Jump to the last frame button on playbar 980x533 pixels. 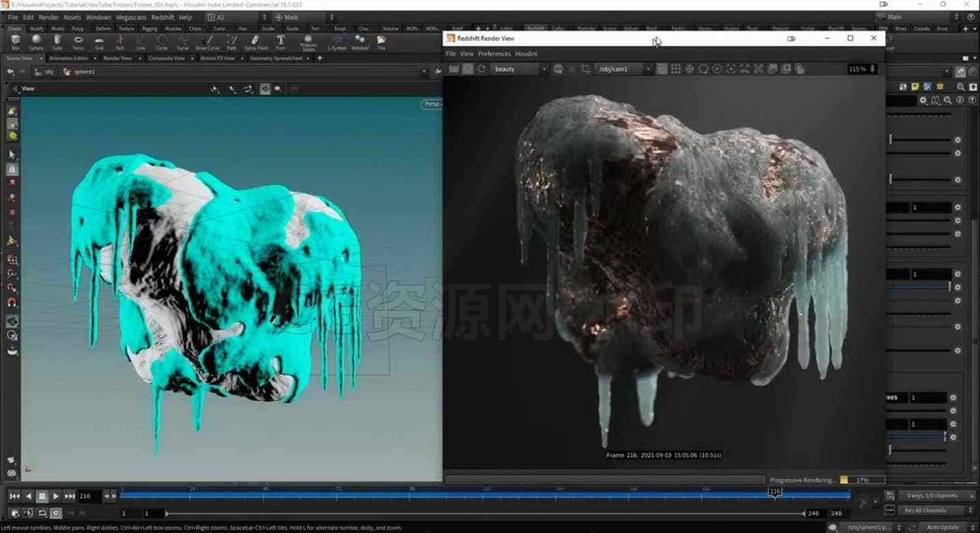coord(70,496)
